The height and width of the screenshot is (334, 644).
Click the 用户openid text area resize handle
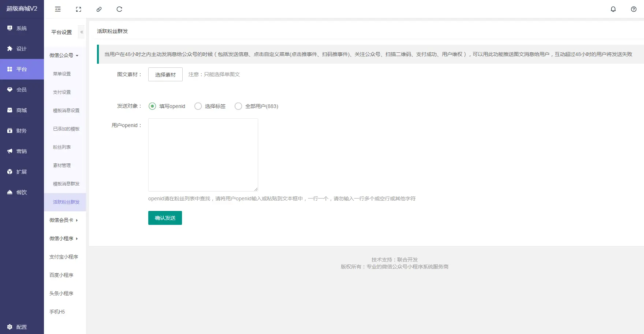tap(256, 189)
